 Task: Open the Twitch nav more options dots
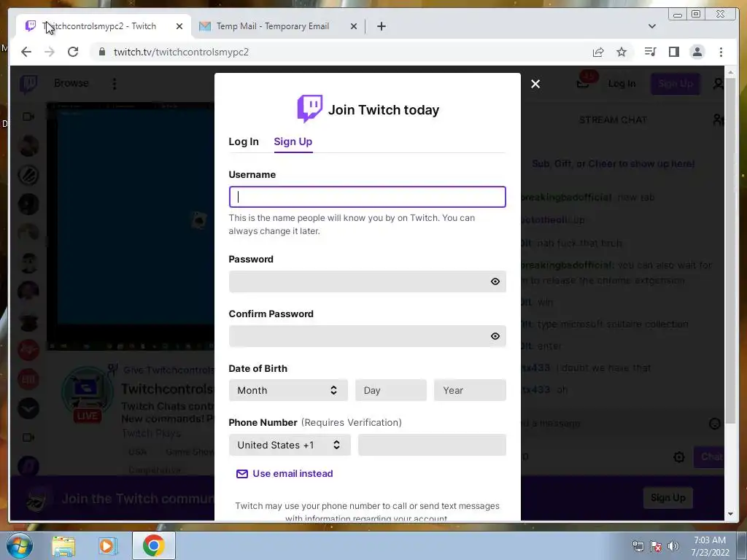tap(115, 84)
